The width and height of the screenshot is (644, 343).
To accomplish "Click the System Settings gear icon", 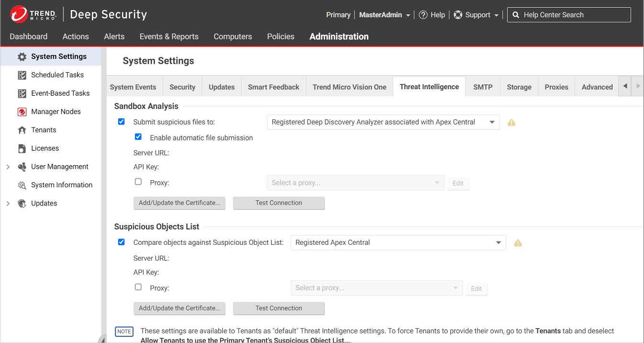I will tap(22, 57).
